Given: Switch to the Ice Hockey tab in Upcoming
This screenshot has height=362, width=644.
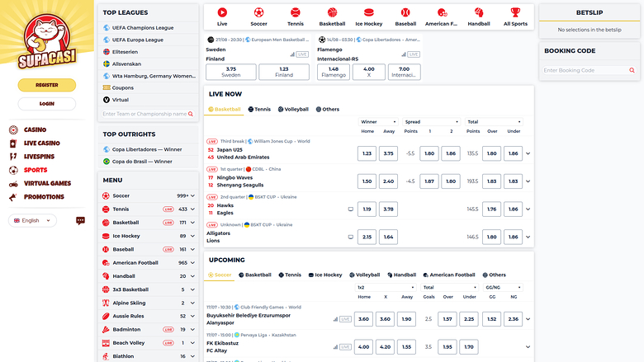Looking at the screenshot, I should pyautogui.click(x=324, y=275).
